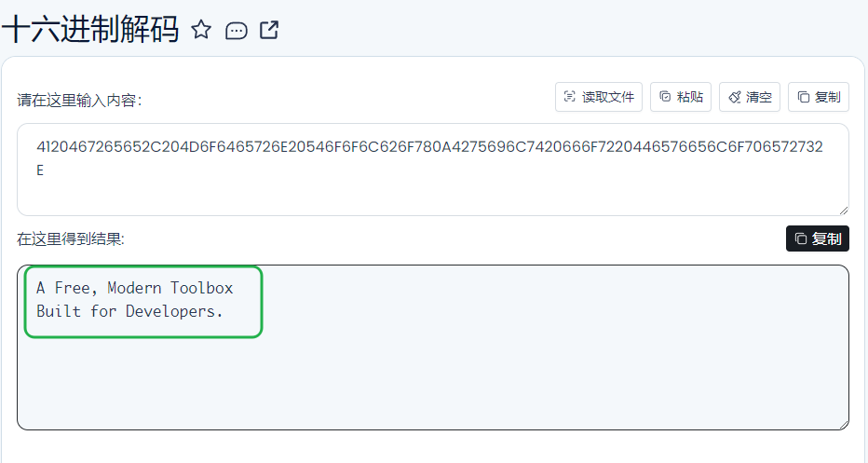Click the 清空 button text
The image size is (868, 463).
(x=758, y=98)
